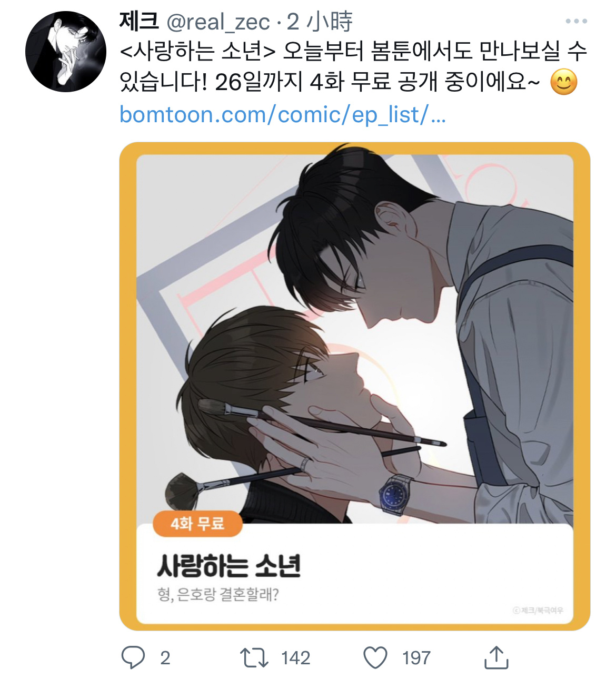
Task: Like the tweet with the heart icon
Action: [375, 658]
